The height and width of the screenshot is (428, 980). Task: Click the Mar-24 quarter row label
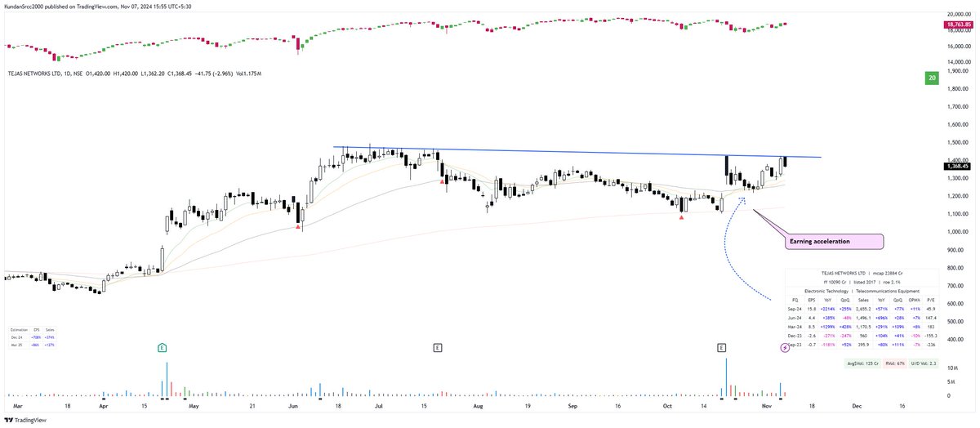click(796, 328)
